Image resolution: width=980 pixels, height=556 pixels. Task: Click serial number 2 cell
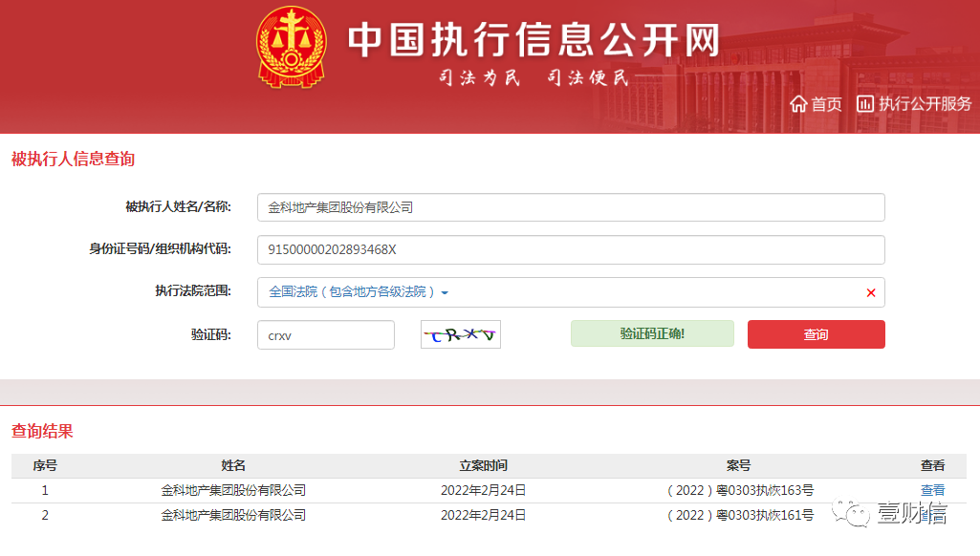(x=45, y=515)
